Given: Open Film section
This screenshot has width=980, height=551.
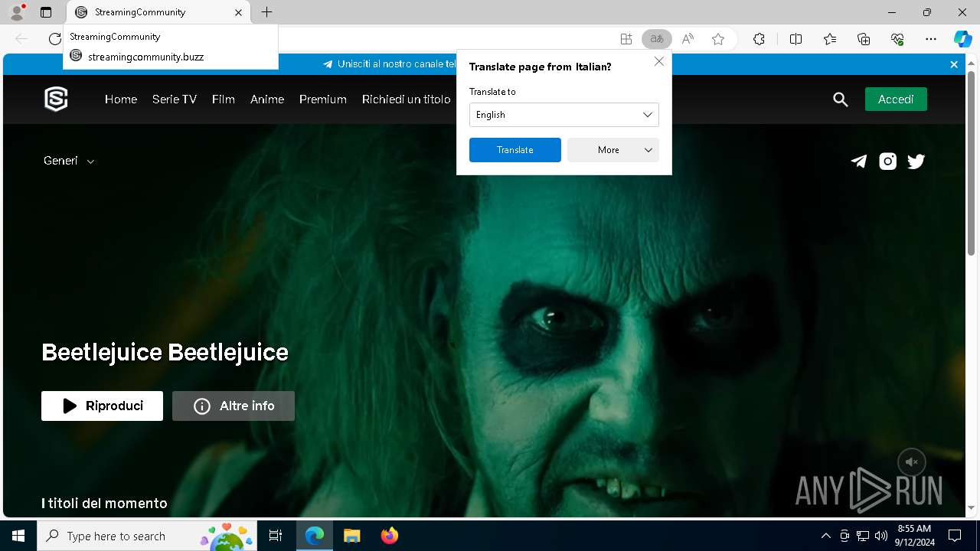Looking at the screenshot, I should (224, 99).
